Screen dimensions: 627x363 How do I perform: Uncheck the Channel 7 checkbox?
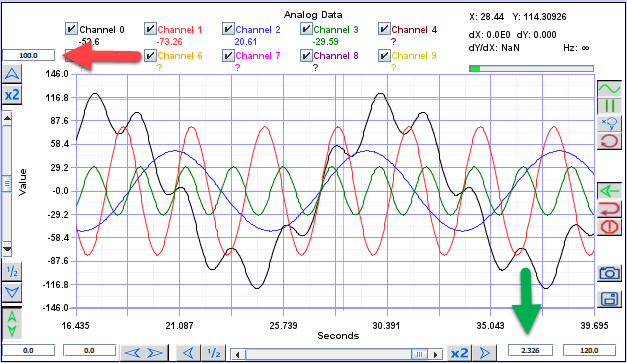point(228,55)
